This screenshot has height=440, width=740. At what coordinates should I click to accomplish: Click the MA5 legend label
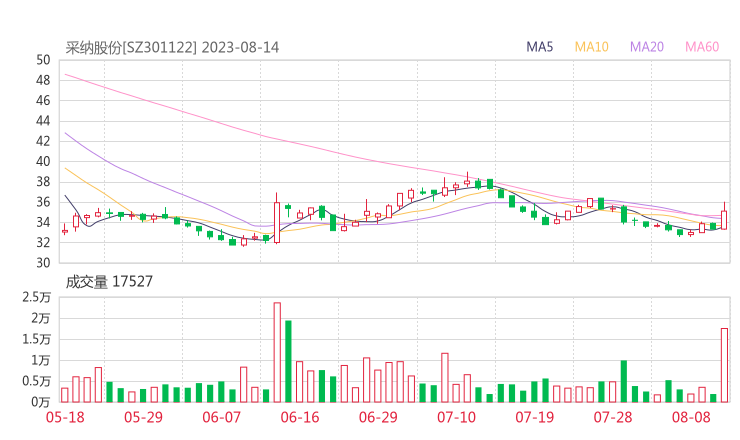pyautogui.click(x=539, y=47)
